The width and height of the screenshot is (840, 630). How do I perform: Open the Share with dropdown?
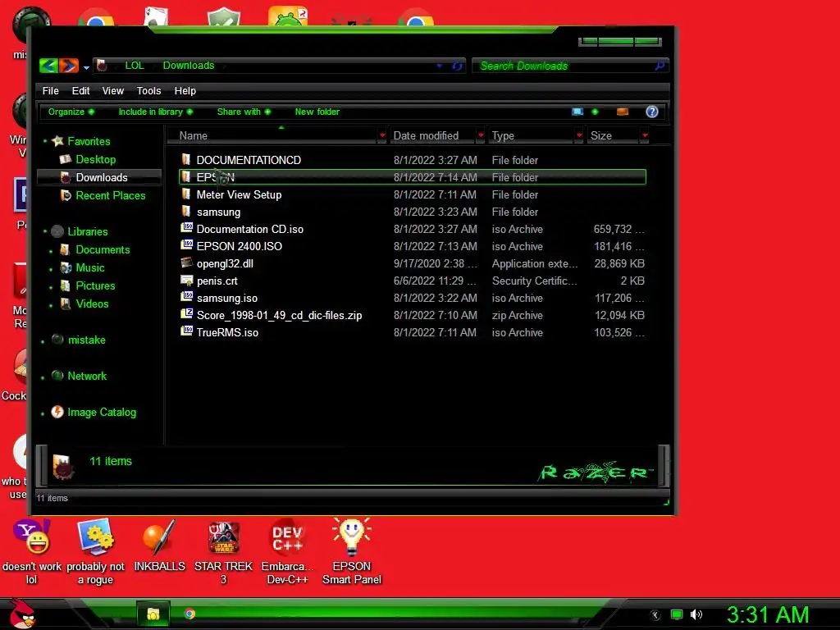244,112
